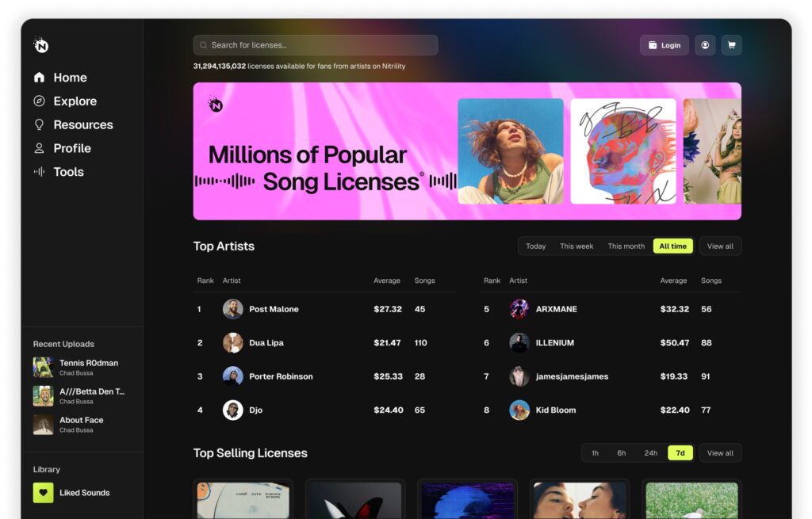
Task: Click Kid Bloom's avatar
Action: click(519, 410)
